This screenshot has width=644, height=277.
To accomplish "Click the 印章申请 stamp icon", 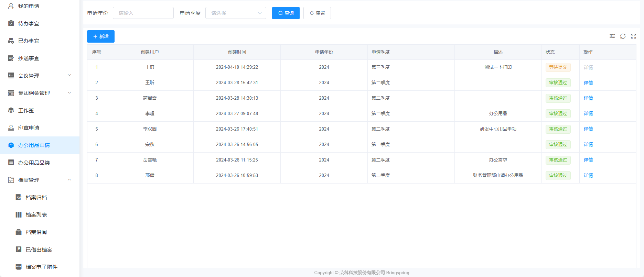I will [11, 128].
